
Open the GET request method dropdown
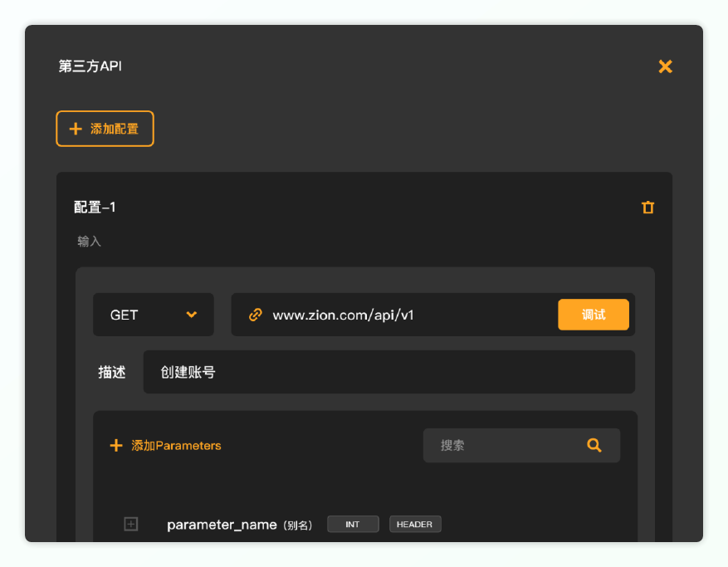(154, 315)
